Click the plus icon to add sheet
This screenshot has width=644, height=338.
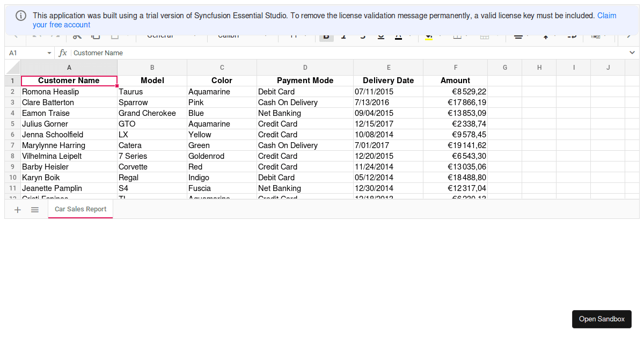[x=17, y=210]
